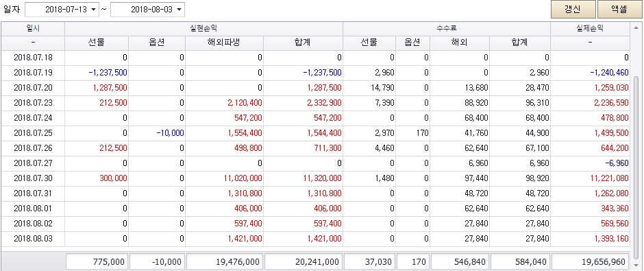
Task: Click the 해외파생 column header
Action: pyautogui.click(x=224, y=43)
